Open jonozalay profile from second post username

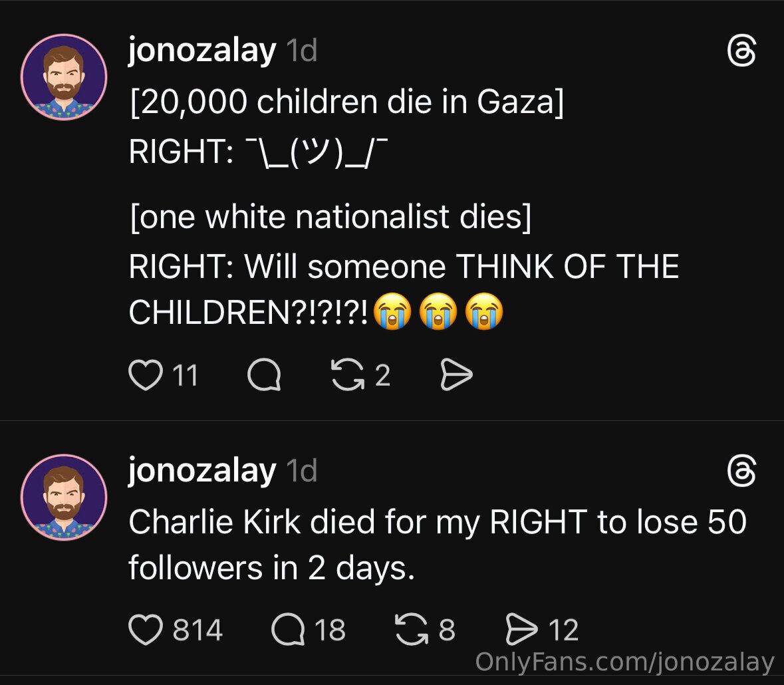point(202,471)
